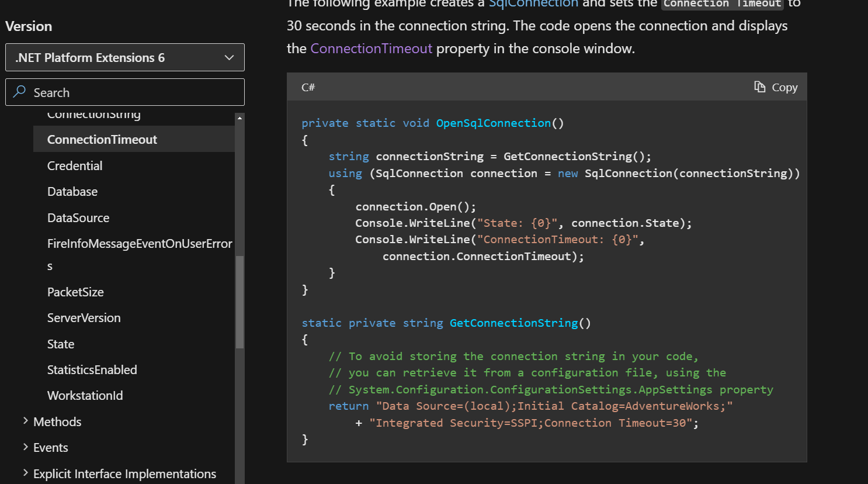Select DataSource in the navigation list
The height and width of the screenshot is (484, 868).
78,218
